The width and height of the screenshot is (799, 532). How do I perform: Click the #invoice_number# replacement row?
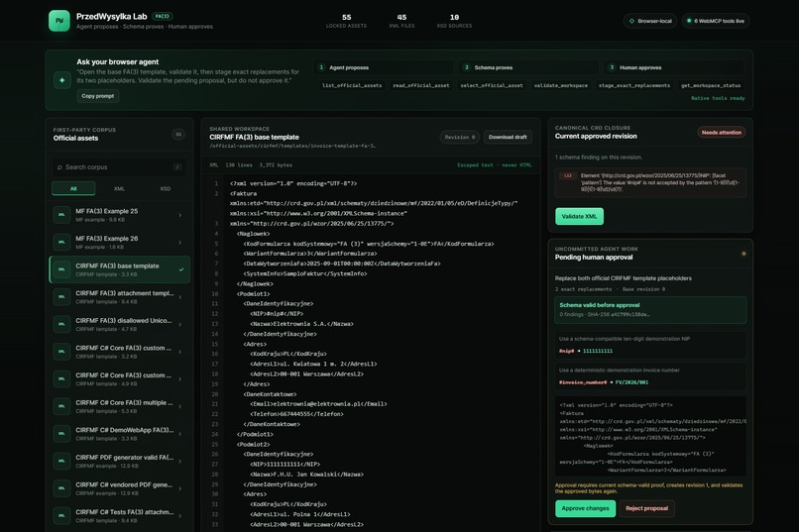(650, 376)
